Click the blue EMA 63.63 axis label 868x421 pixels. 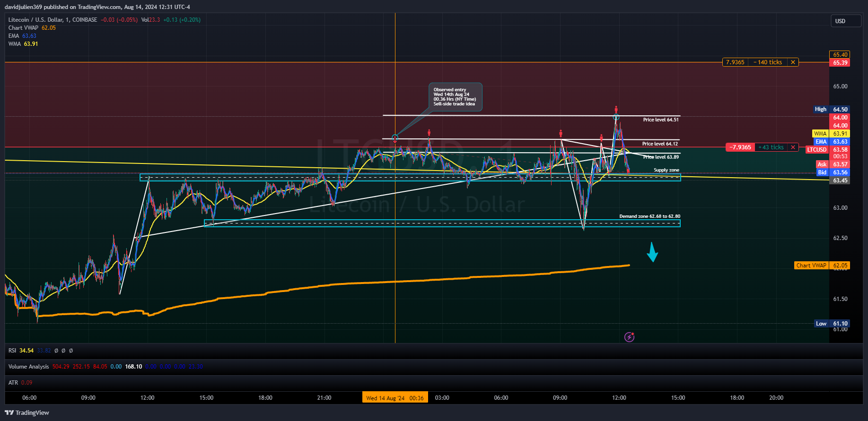[832, 142]
